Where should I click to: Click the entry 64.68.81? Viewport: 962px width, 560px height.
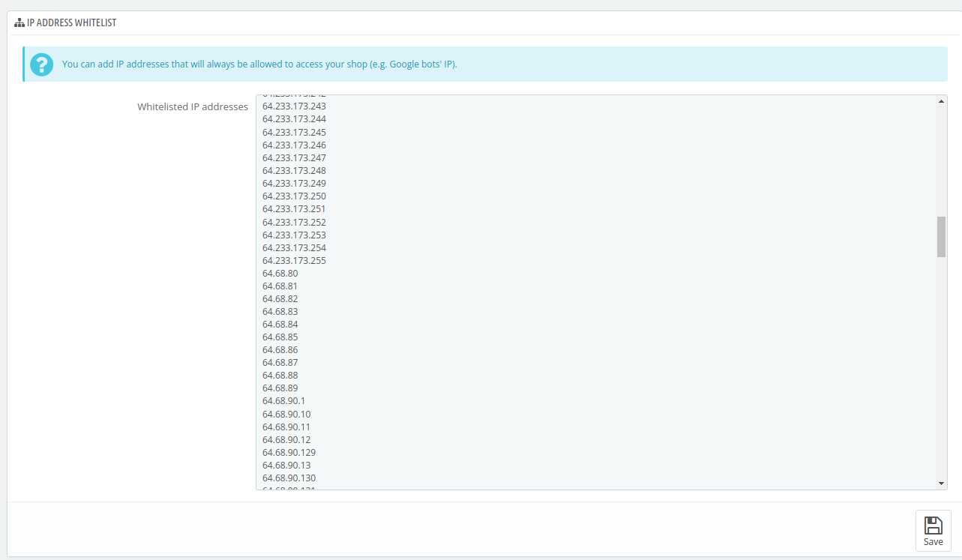pos(280,286)
